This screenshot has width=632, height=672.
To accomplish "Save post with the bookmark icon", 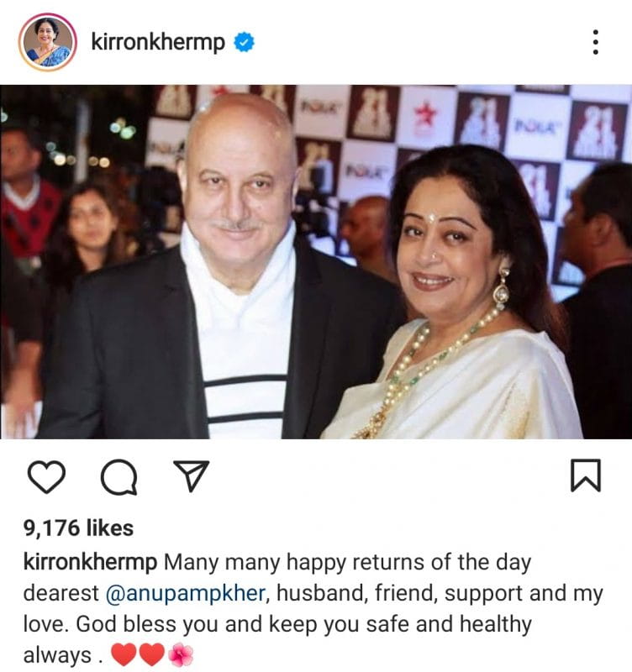I will click(x=586, y=475).
